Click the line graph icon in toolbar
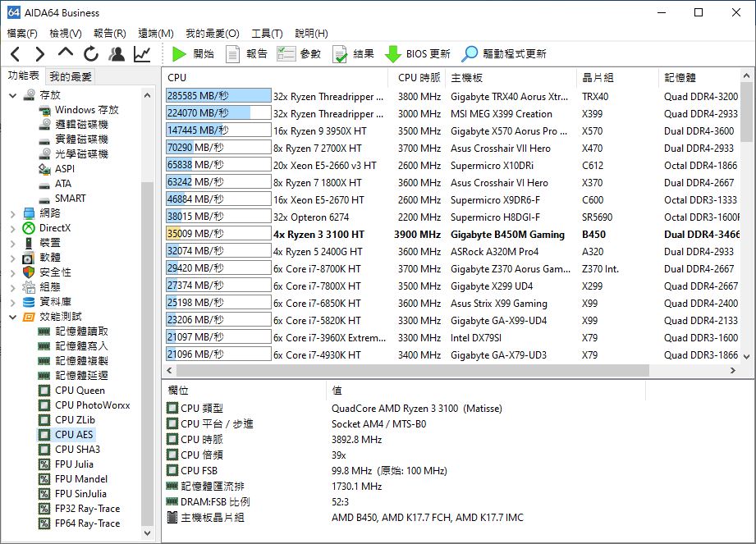This screenshot has width=756, height=544. click(x=142, y=54)
